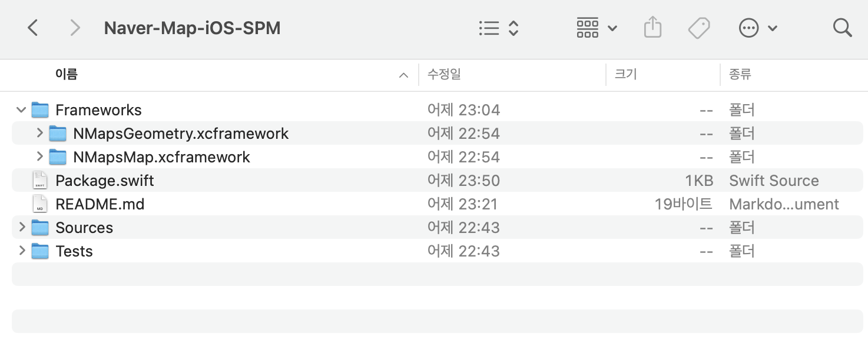The width and height of the screenshot is (868, 343).
Task: Select the Sources folder icon
Action: pos(40,228)
